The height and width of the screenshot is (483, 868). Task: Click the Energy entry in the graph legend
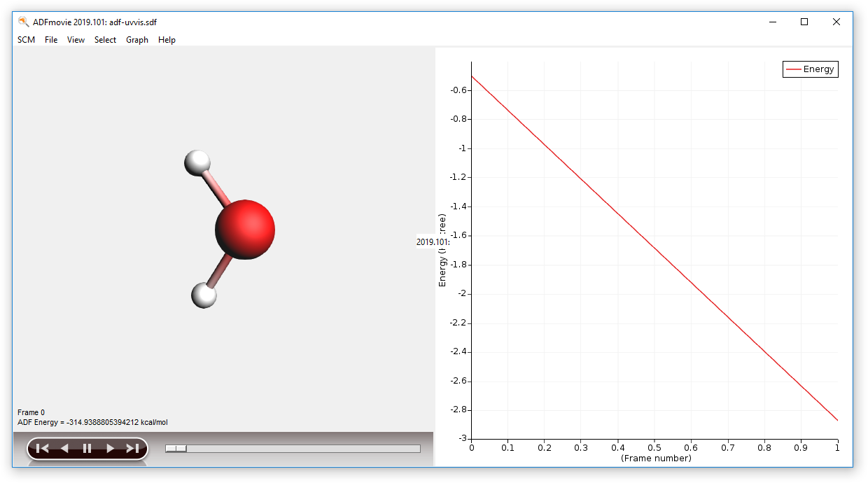pyautogui.click(x=820, y=69)
